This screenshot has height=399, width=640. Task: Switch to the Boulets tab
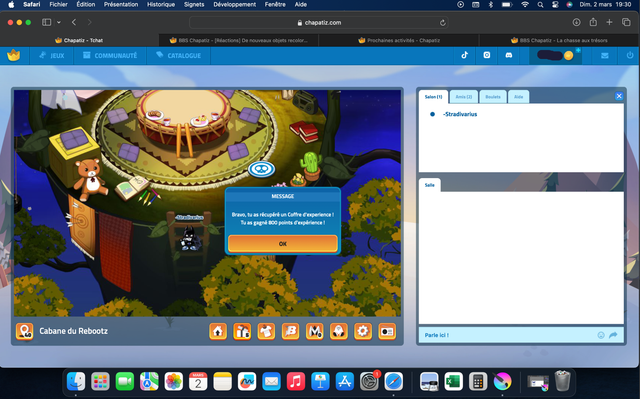tap(493, 97)
